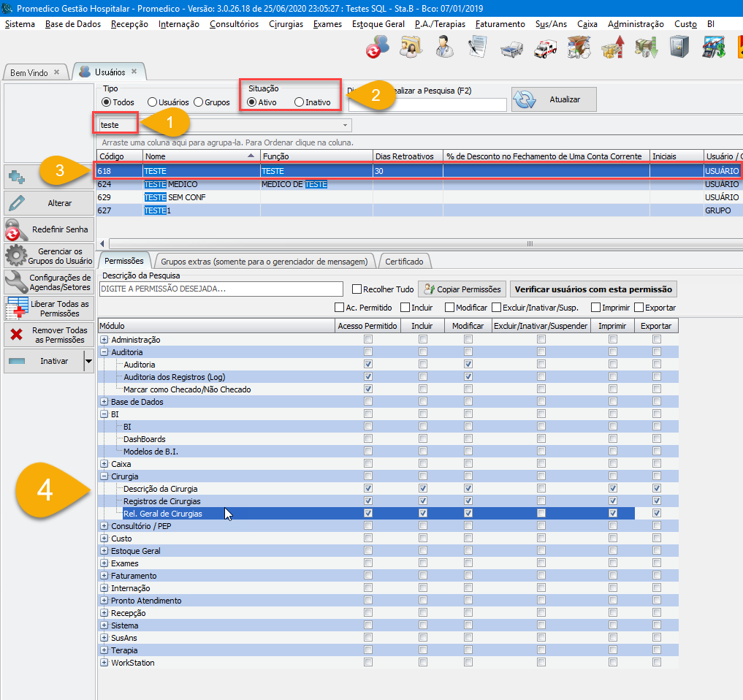Click the Copiar Permissões button
This screenshot has height=700, width=743.
(462, 289)
